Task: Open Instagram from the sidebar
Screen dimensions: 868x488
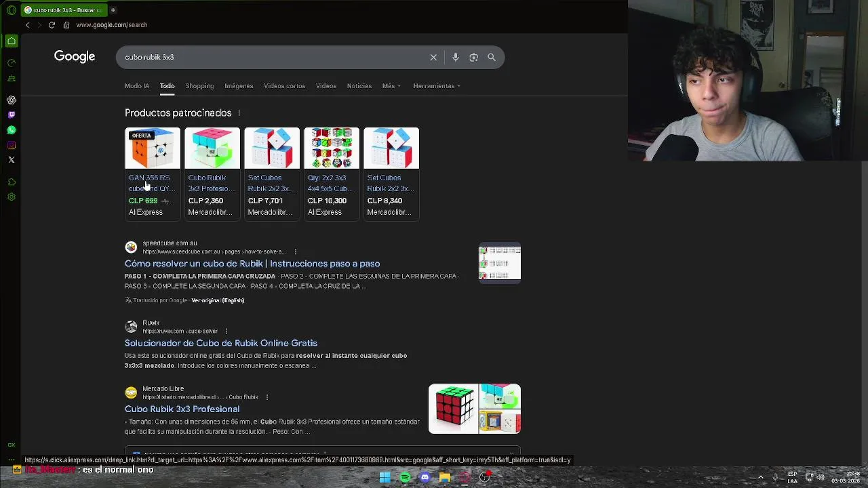Action: pos(12,145)
